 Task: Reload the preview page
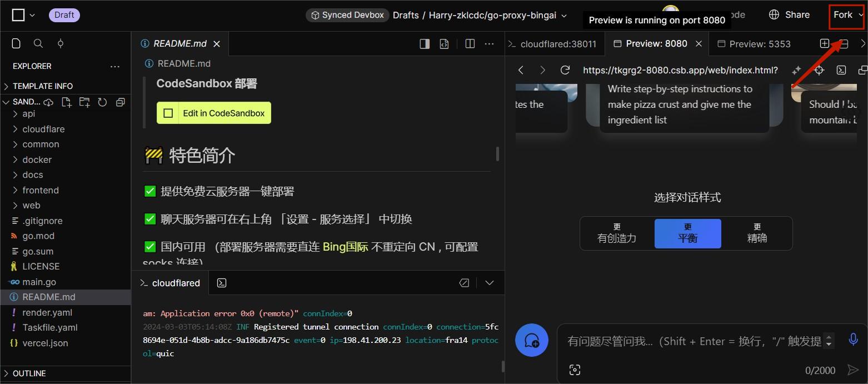[565, 70]
